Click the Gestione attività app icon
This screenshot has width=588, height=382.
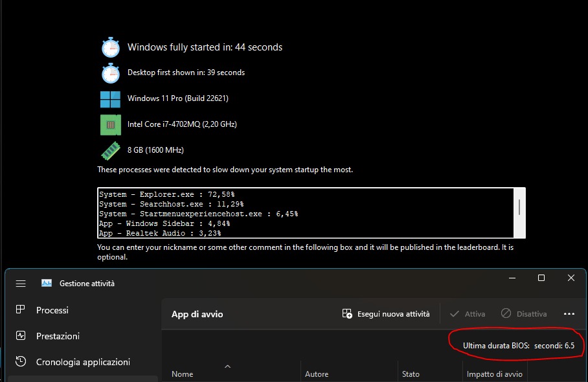coord(47,284)
